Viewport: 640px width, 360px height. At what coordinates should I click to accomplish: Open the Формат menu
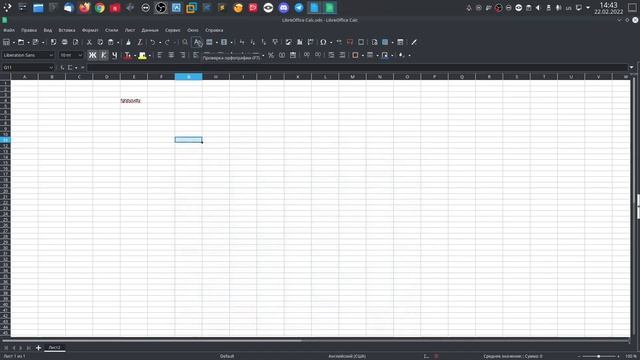pyautogui.click(x=90, y=30)
